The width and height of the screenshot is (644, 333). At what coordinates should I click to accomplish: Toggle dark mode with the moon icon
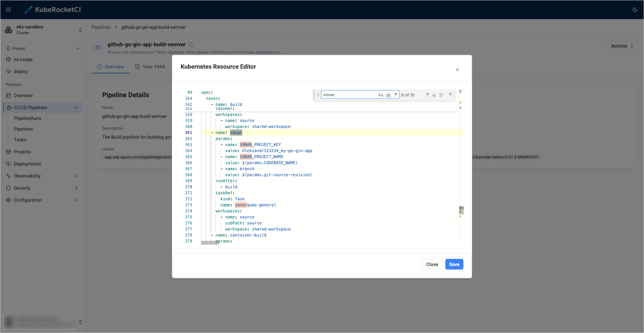[635, 9]
